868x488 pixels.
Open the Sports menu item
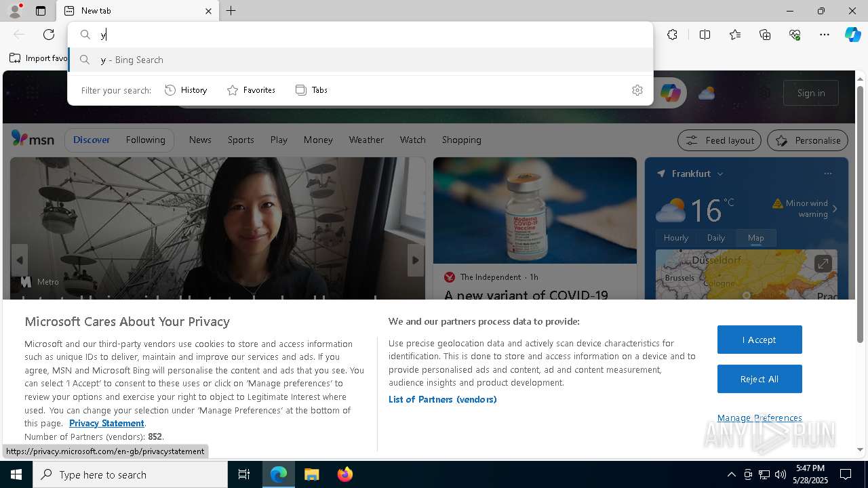pos(241,140)
